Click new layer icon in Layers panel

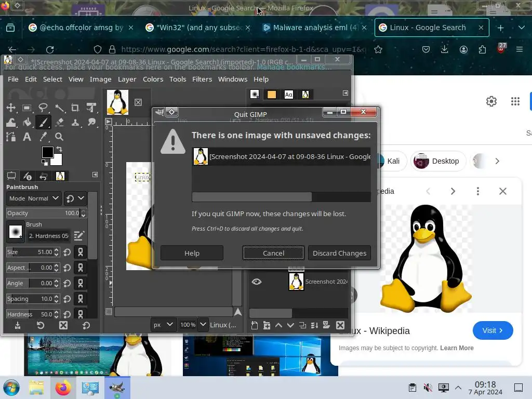pos(255,325)
